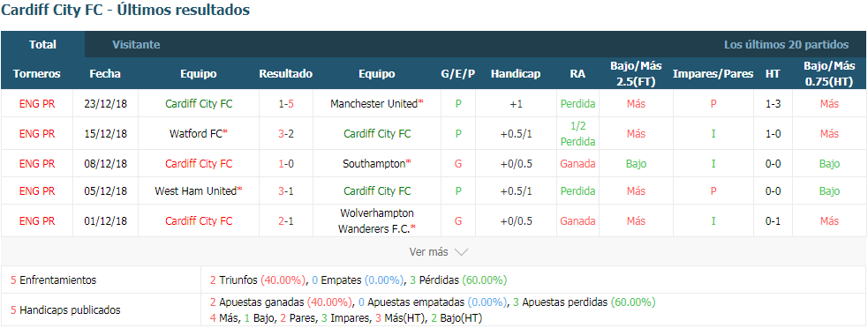Expand the Ver más chevron arrow

click(x=461, y=252)
